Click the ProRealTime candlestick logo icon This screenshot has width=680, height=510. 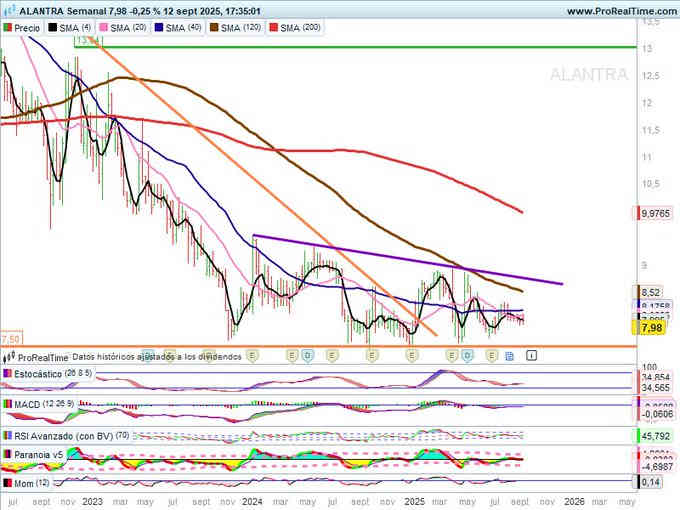(9, 358)
